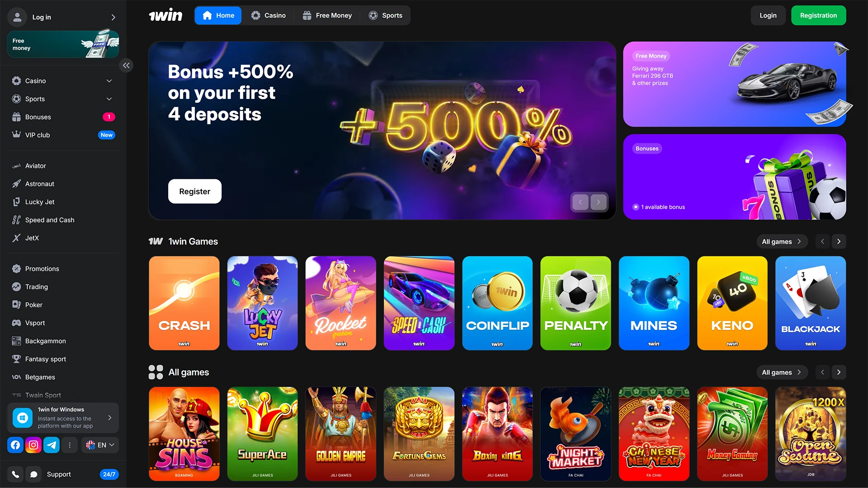868x488 pixels.
Task: Click the phone call support icon
Action: [15, 474]
